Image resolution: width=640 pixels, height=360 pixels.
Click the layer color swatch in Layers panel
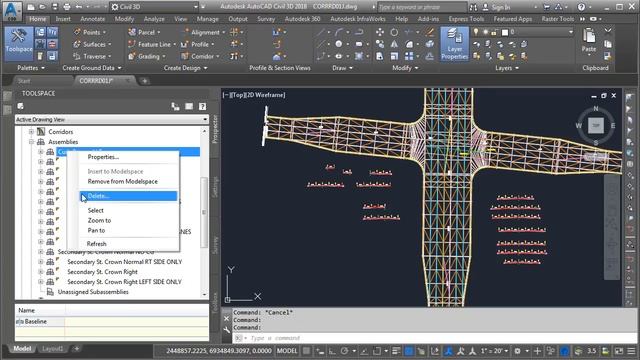tap(504, 32)
